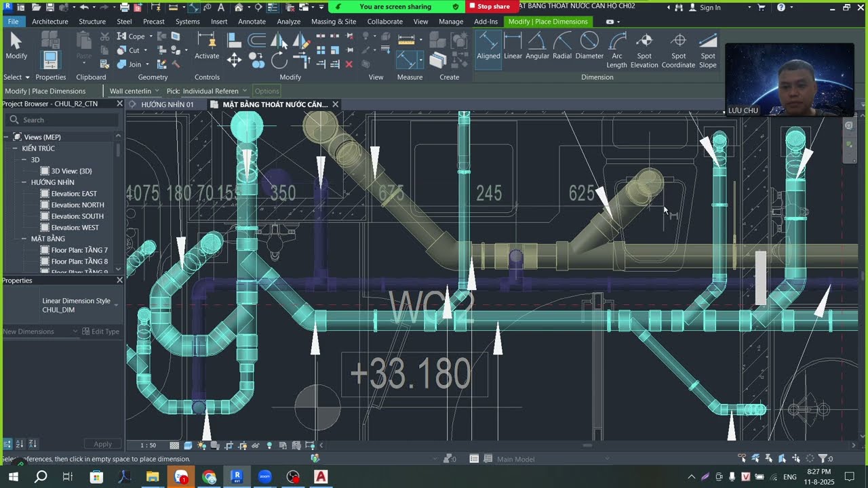Image resolution: width=868 pixels, height=488 pixels.
Task: Expand the Select panel dropdown
Action: coord(16,77)
